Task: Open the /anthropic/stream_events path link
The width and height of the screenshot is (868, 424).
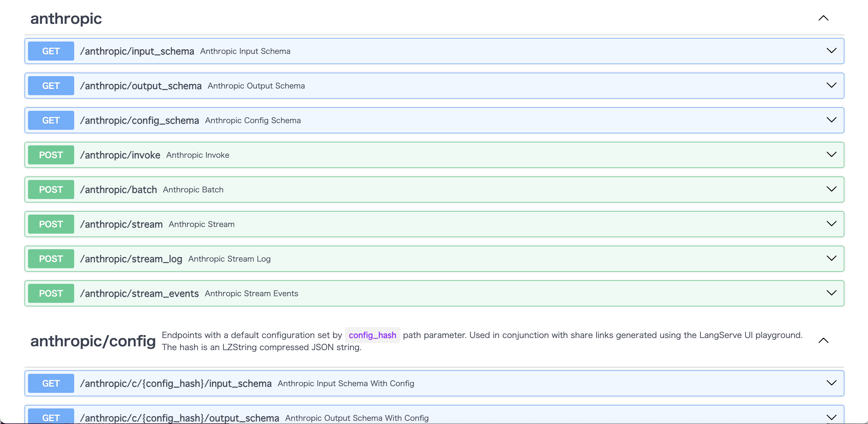Action: tap(139, 293)
